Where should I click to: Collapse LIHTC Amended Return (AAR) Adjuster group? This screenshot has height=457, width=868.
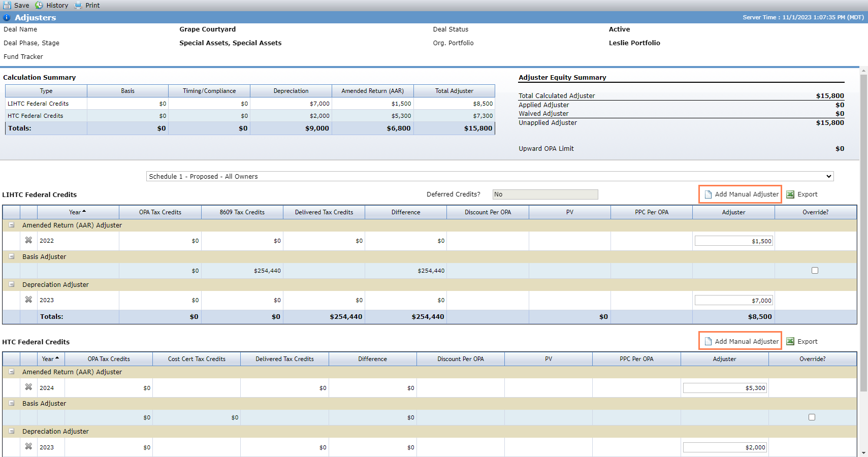point(11,225)
